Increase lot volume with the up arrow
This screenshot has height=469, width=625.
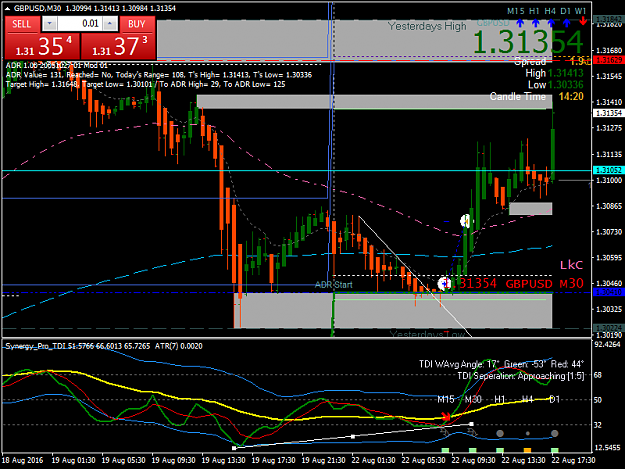tap(110, 24)
